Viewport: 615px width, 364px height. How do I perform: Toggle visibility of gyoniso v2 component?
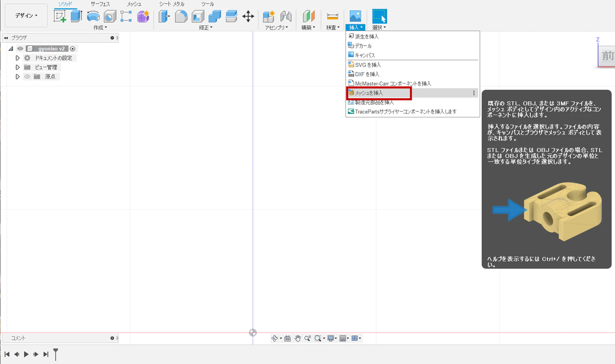[20, 49]
